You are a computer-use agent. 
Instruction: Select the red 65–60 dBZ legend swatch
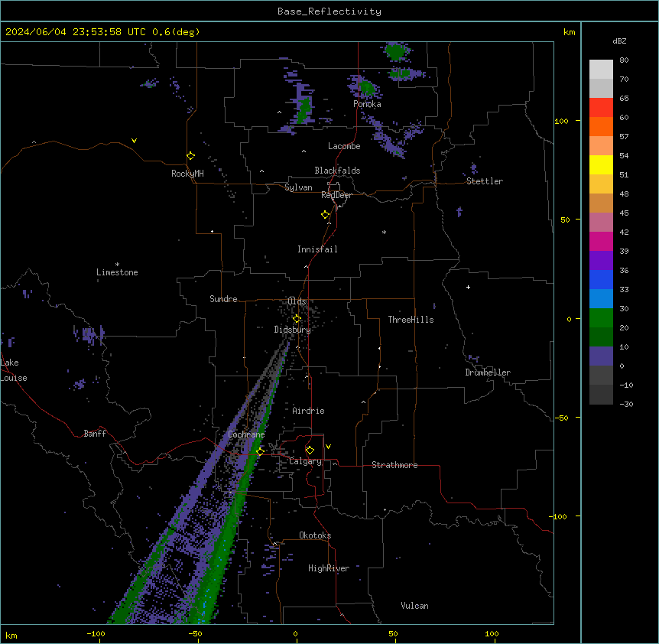(601, 107)
